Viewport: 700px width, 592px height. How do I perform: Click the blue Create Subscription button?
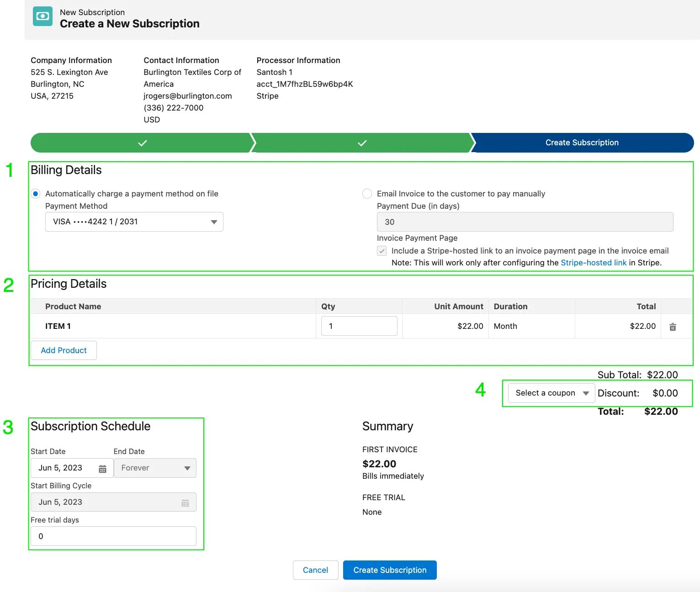[390, 570]
